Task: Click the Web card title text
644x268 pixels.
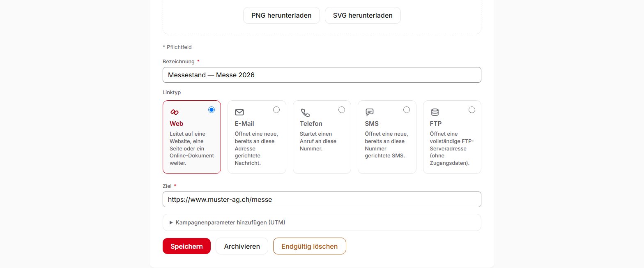Action: tap(177, 124)
